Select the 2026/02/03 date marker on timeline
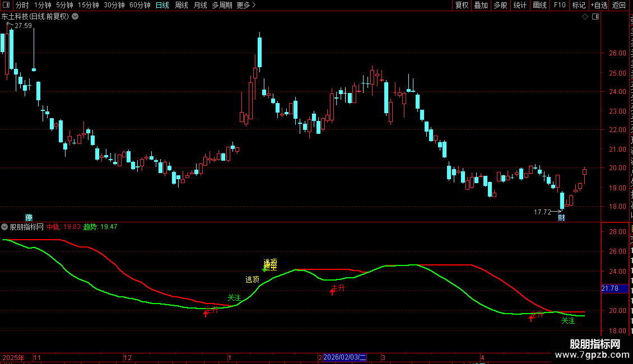 (x=345, y=357)
